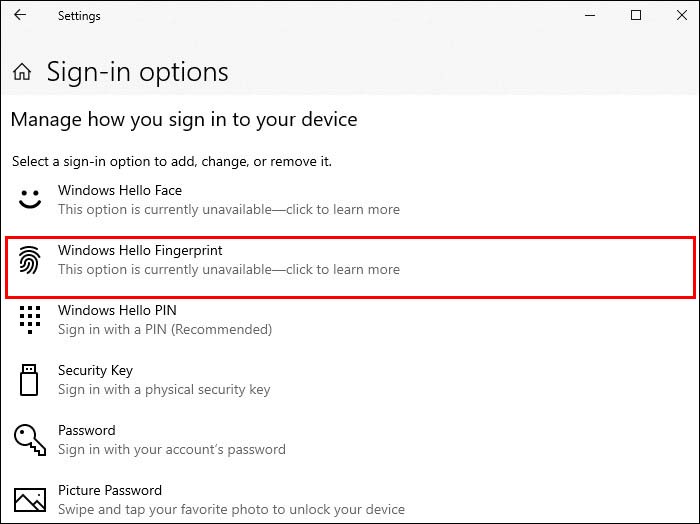Click the fingerprint icon

[30, 260]
